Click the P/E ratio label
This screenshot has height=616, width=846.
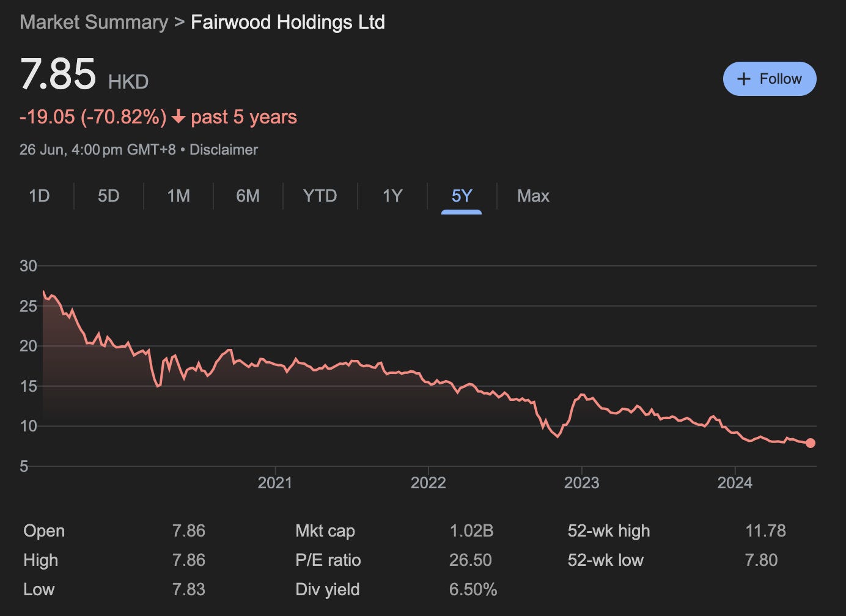[328, 560]
